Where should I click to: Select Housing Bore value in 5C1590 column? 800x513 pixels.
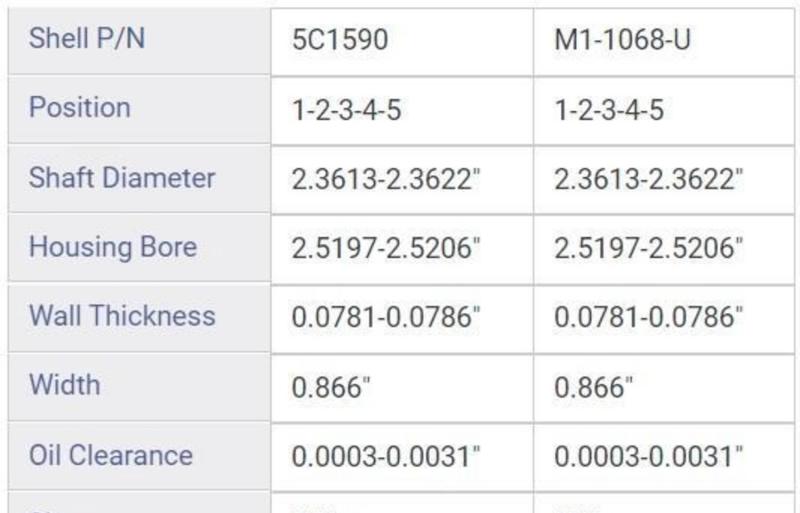[386, 248]
